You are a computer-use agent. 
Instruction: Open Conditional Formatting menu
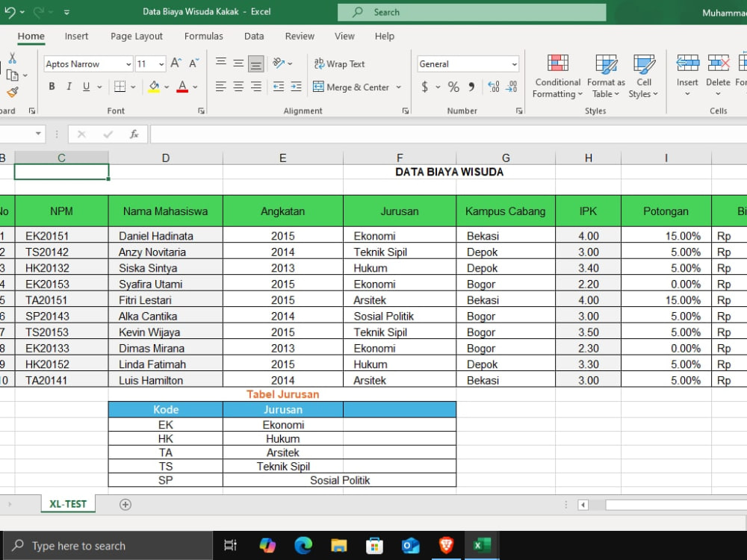(x=557, y=76)
